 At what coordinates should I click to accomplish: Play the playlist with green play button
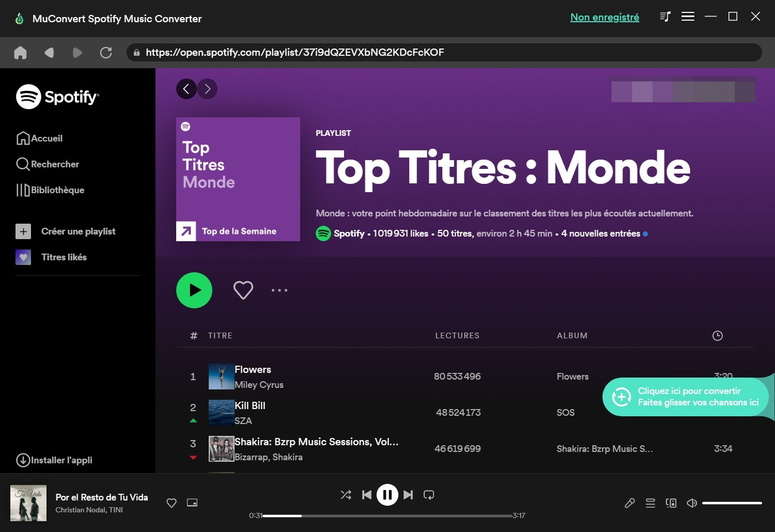click(x=194, y=290)
